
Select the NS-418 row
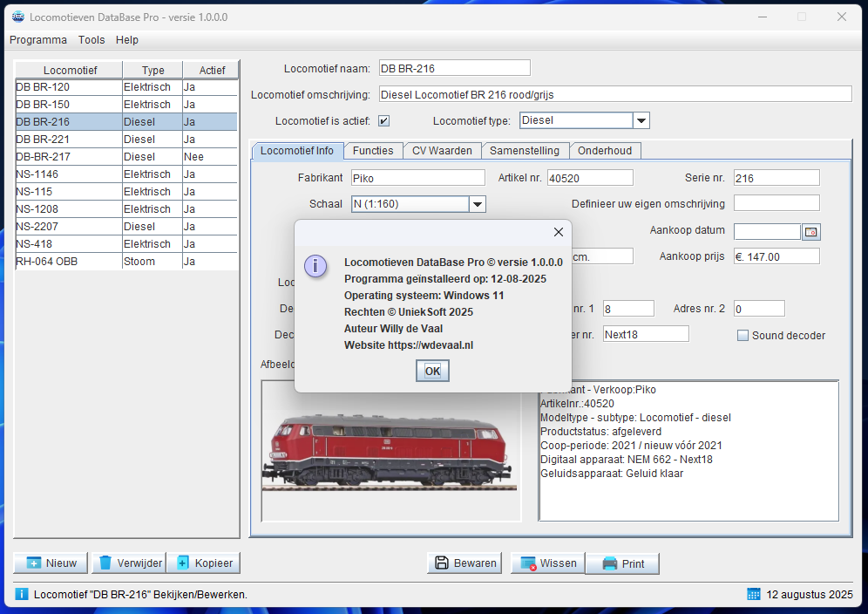[126, 244]
